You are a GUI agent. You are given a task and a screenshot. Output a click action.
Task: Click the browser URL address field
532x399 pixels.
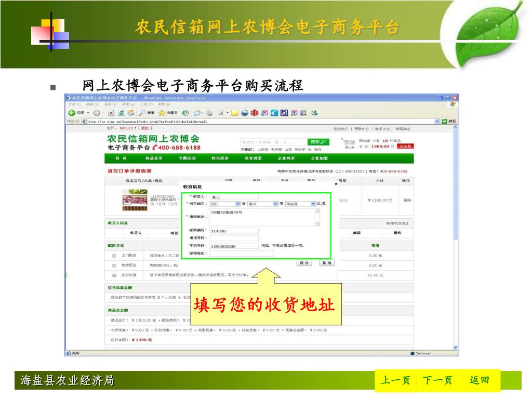point(261,121)
